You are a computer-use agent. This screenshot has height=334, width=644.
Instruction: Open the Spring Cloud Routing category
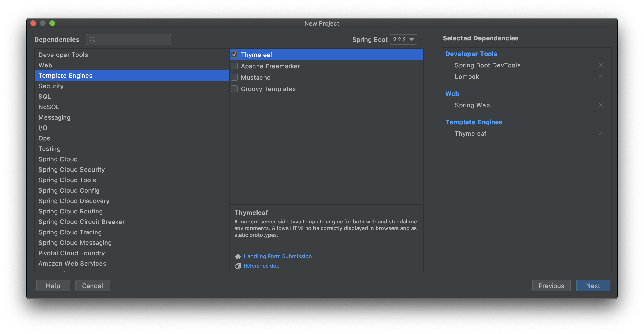click(70, 211)
